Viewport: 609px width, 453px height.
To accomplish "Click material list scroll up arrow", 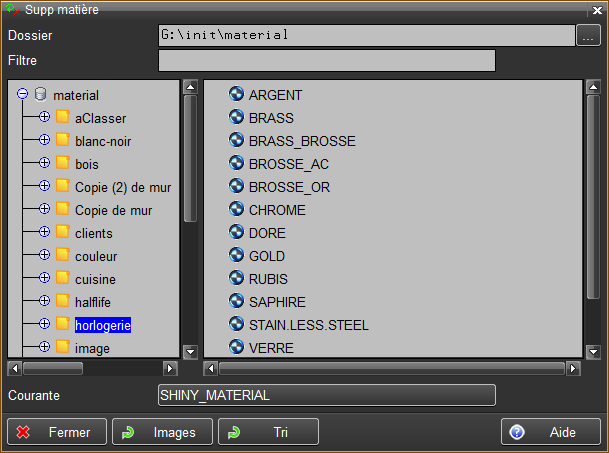I will tap(593, 87).
